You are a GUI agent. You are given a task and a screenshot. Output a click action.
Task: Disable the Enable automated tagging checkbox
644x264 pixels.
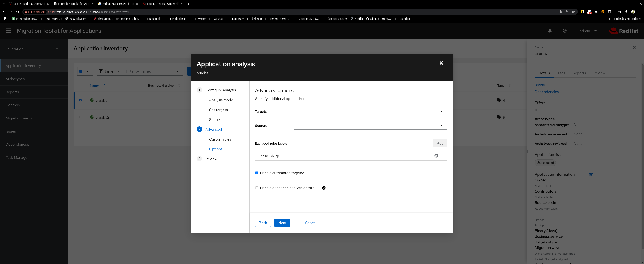tap(256, 173)
